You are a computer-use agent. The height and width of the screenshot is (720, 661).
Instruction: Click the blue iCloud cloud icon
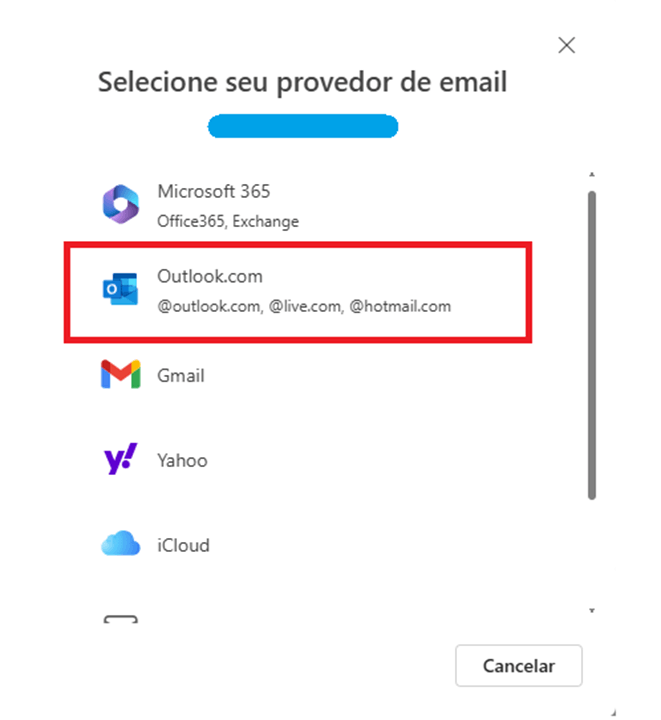tap(121, 543)
